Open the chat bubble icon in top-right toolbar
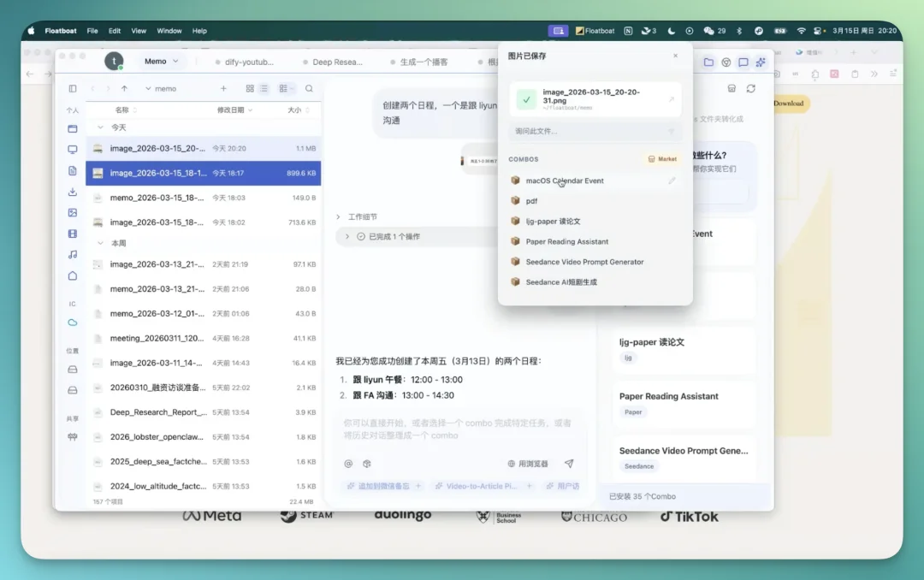 coord(741,62)
